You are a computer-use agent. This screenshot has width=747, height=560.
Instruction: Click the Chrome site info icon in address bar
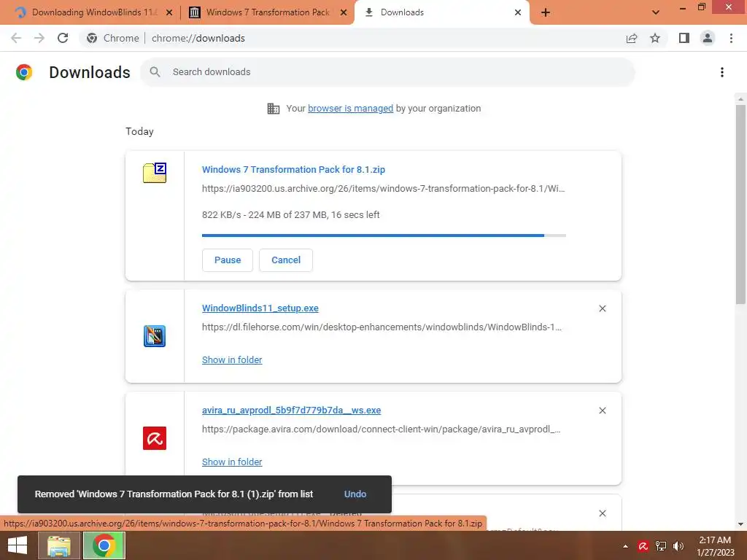pos(92,38)
